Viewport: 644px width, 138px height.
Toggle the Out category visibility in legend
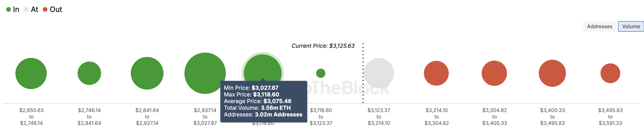coord(51,9)
